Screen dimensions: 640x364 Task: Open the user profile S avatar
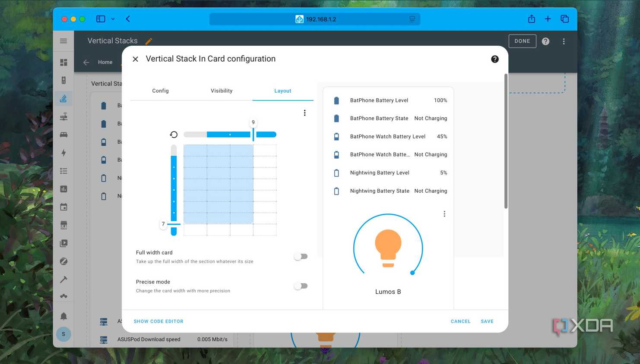click(63, 334)
